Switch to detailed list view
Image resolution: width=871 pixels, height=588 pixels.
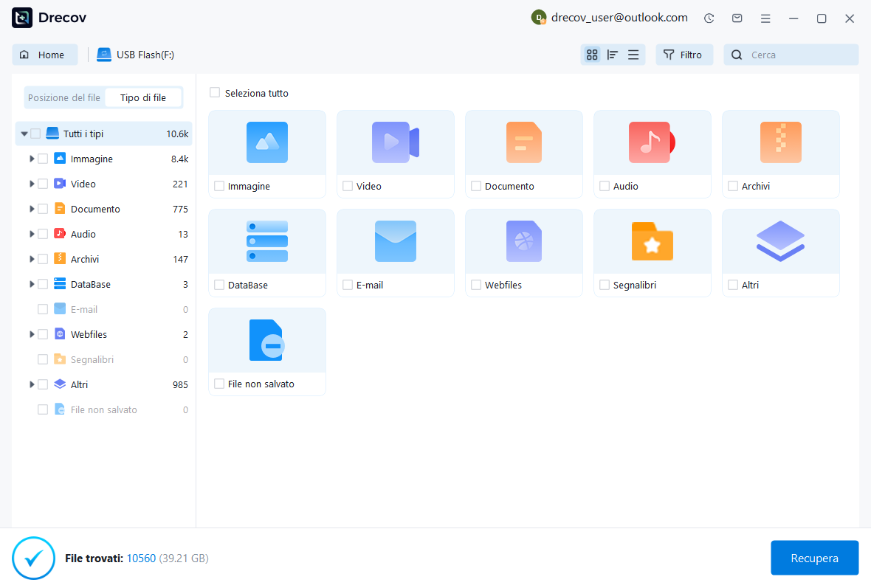(x=633, y=54)
